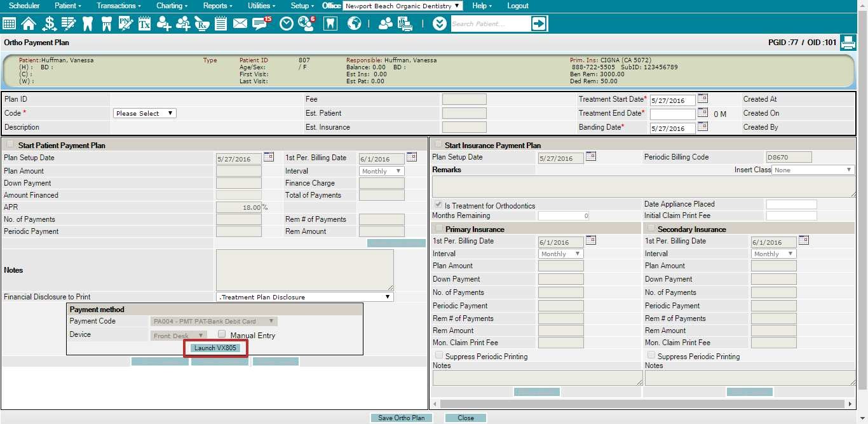Viewport: 868px width, 424px height.
Task: Click the patient search go arrow
Action: coord(539,24)
